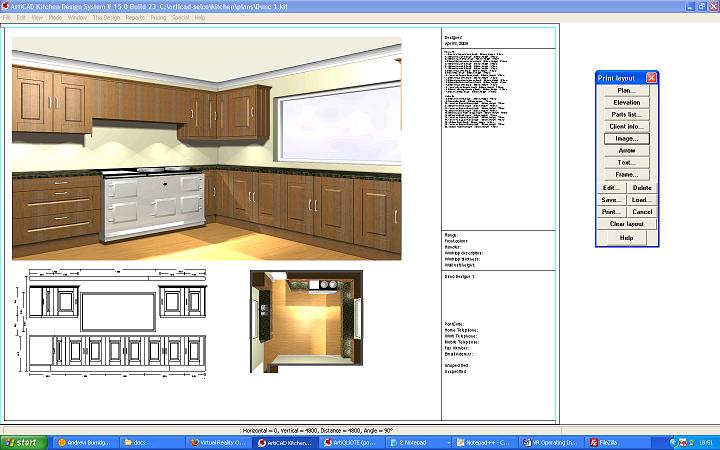Screen dimensions: 720x450
Task: Select the Image... button
Action: coord(626,139)
